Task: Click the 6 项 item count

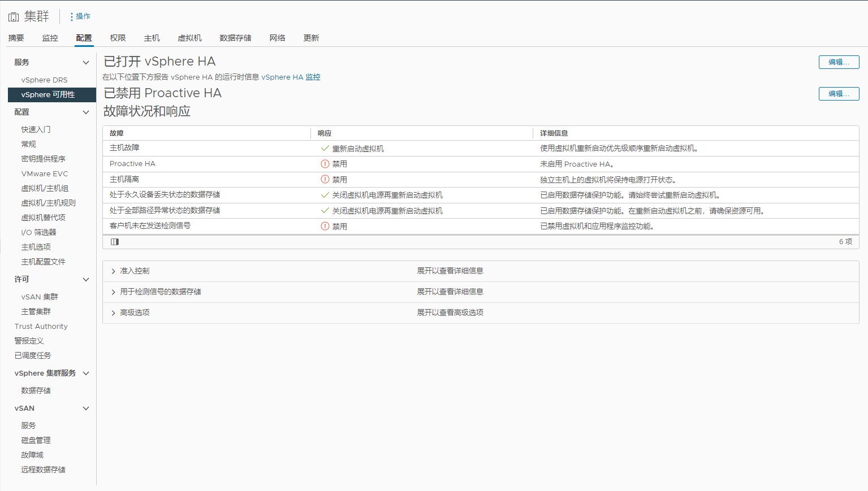Action: (845, 242)
